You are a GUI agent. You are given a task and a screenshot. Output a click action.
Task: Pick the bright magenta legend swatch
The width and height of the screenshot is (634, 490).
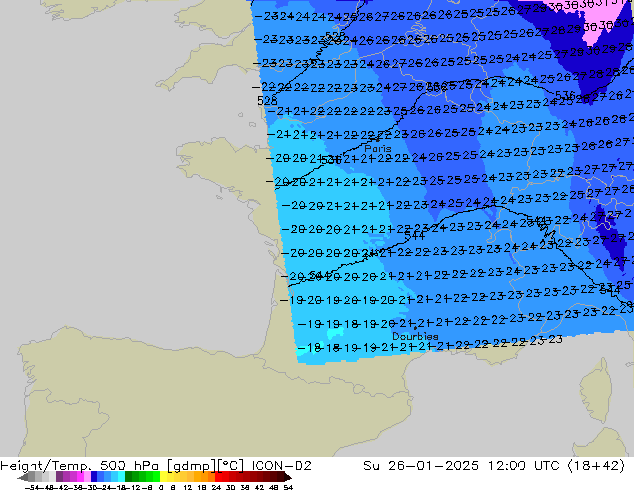pyautogui.click(x=80, y=476)
